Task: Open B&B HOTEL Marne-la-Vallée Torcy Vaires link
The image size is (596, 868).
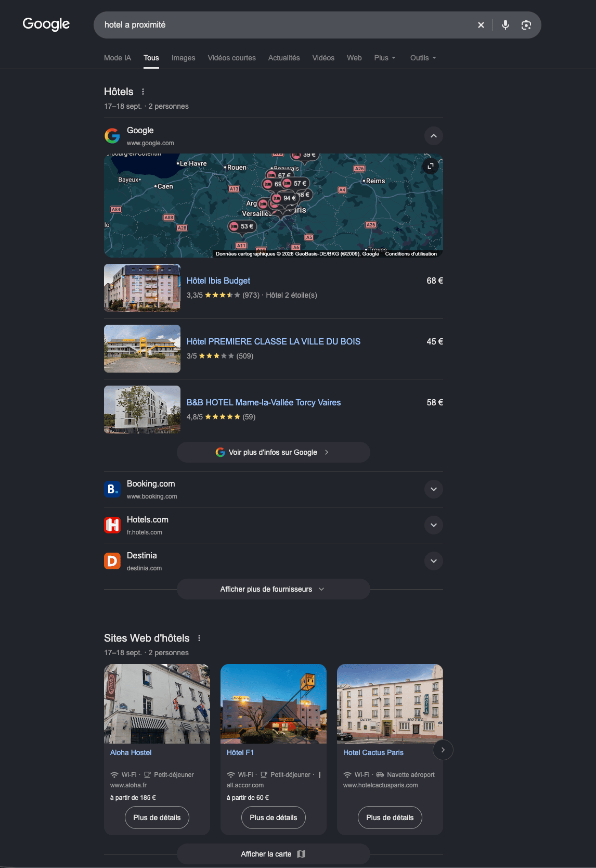Action: [264, 402]
